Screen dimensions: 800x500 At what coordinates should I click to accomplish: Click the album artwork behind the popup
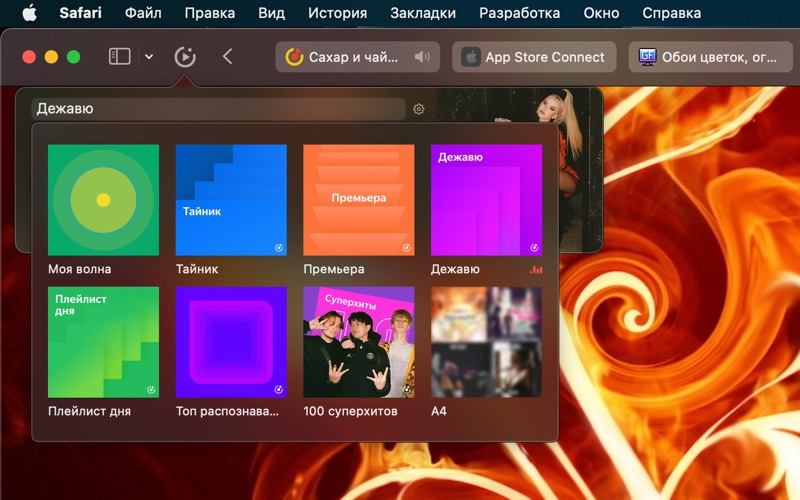[581, 168]
